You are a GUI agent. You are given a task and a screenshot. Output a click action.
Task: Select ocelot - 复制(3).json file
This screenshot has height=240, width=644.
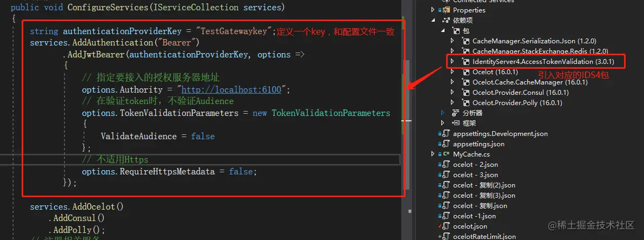click(x=484, y=195)
